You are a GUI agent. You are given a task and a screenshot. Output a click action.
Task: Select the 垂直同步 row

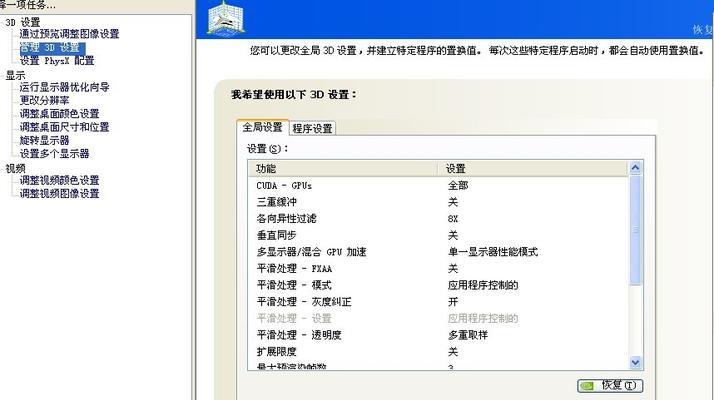(438, 236)
